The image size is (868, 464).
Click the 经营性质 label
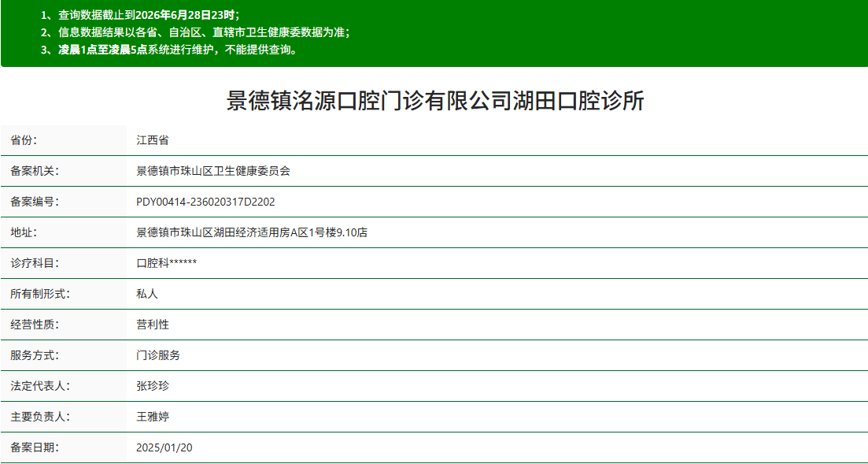coord(35,325)
